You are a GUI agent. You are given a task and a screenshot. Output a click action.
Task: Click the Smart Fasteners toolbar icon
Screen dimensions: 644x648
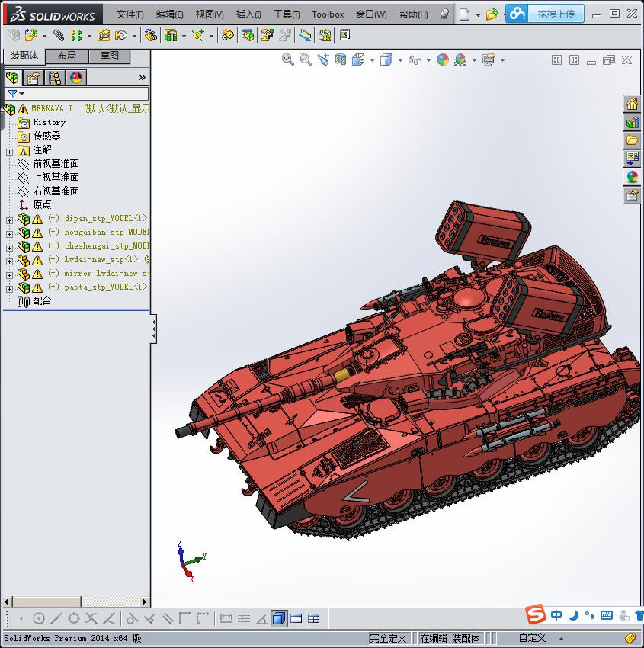pyautogui.click(x=104, y=36)
